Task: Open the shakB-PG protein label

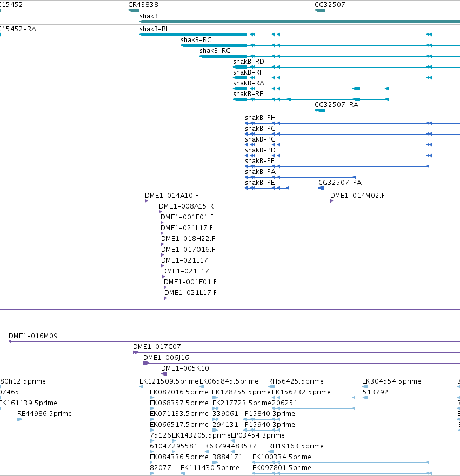Action: point(260,129)
